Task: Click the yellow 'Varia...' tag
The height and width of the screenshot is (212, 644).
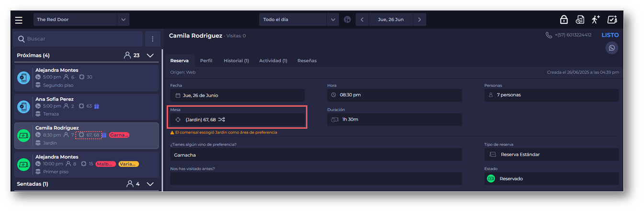Action: pos(128,164)
